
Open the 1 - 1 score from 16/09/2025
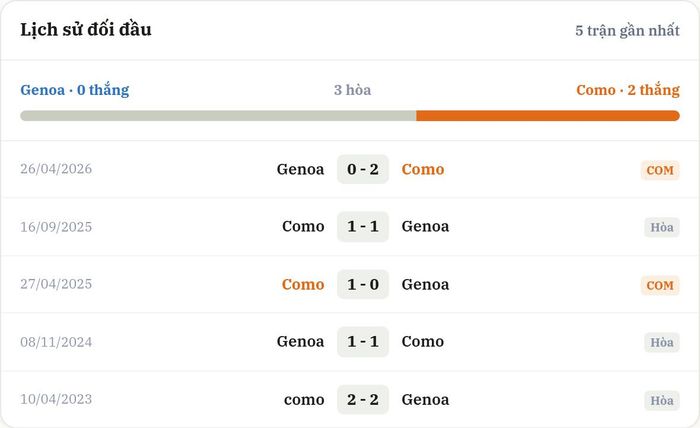pyautogui.click(x=363, y=226)
